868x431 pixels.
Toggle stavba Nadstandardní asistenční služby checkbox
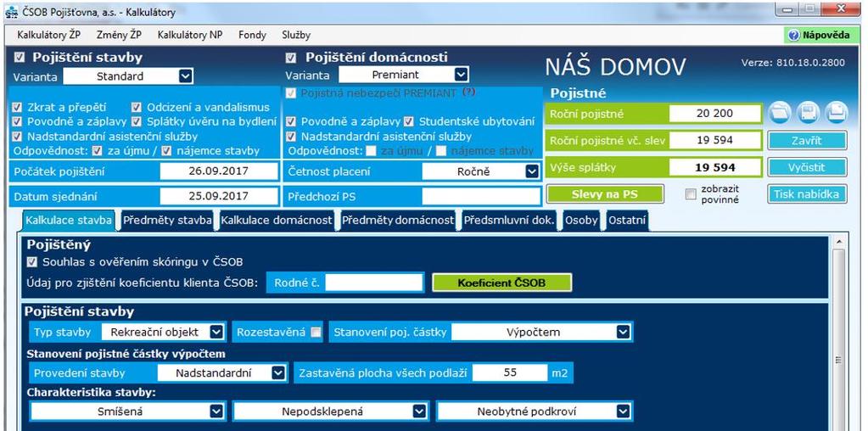click(x=17, y=136)
